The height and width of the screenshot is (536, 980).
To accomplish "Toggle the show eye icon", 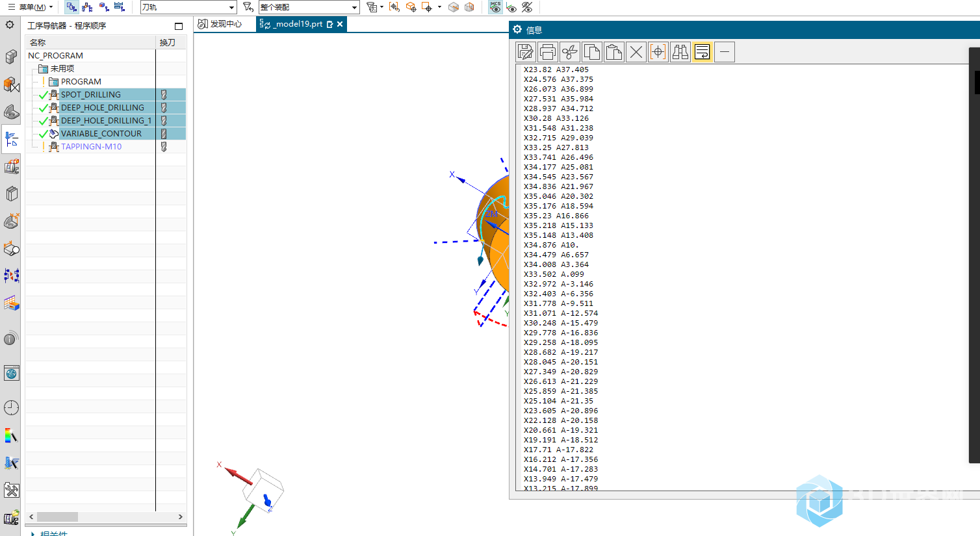I will click(511, 7).
